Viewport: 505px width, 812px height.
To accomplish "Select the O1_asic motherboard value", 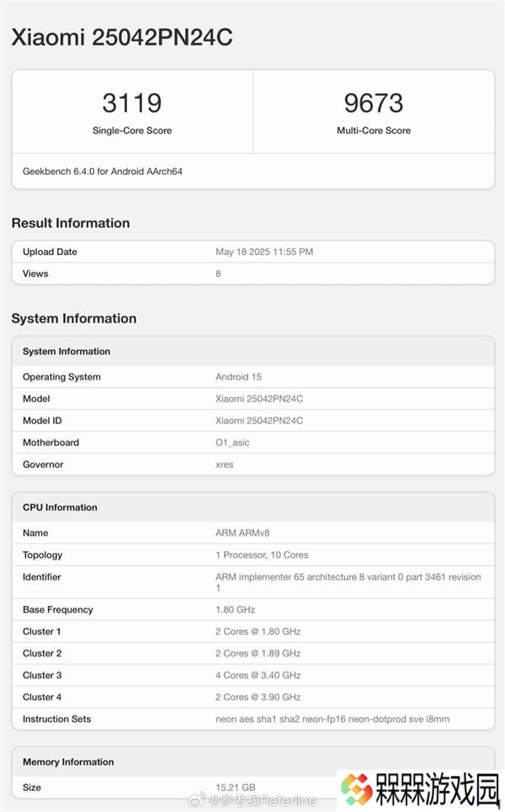I will click(232, 443).
